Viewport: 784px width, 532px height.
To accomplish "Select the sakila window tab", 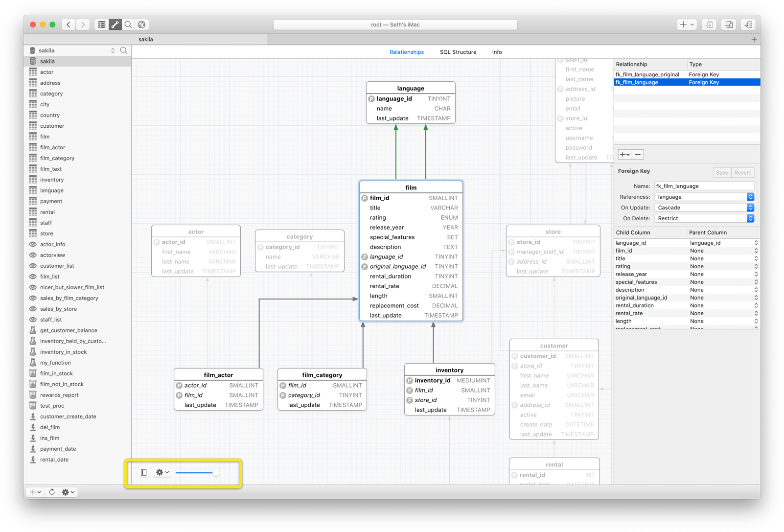I will 146,39.
